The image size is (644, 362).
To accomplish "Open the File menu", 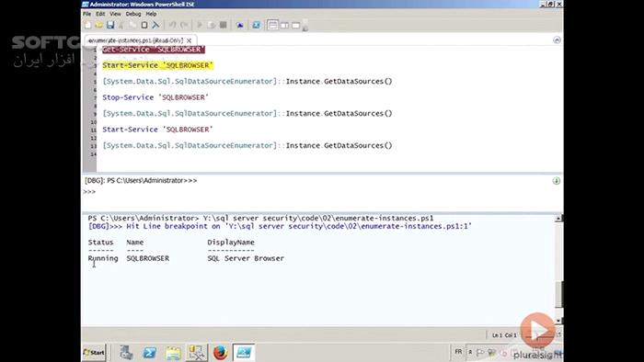I will point(87,14).
